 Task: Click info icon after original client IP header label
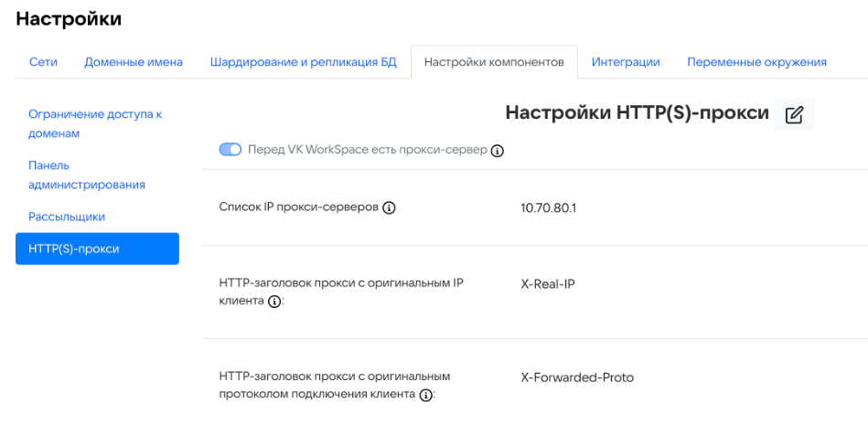(x=273, y=302)
